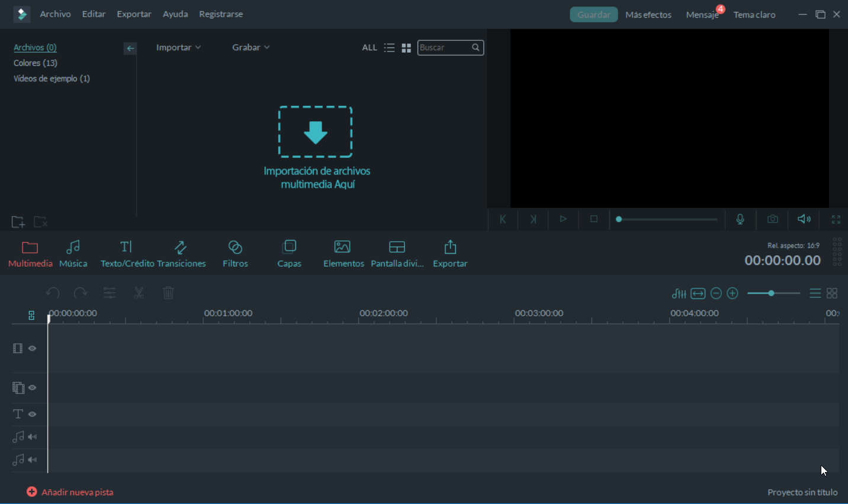Select Archivos (0) folder
Viewport: 848px width, 504px height.
point(35,47)
